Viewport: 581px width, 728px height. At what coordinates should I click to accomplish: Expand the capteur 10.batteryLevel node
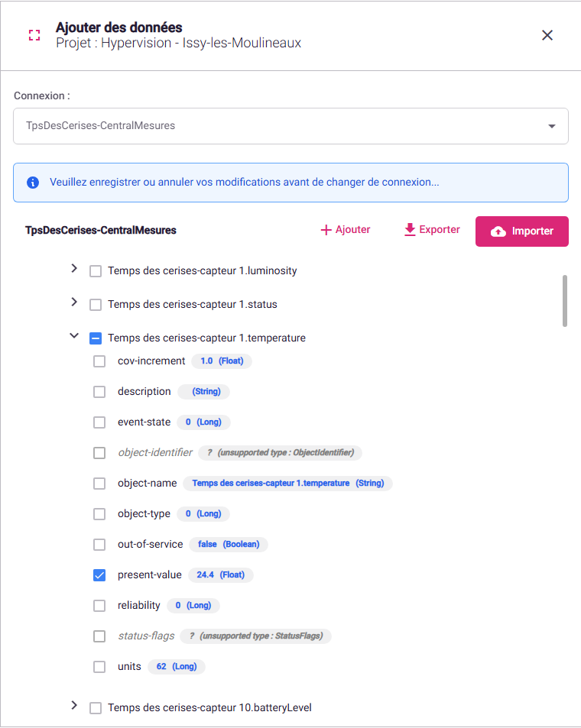tap(74, 705)
